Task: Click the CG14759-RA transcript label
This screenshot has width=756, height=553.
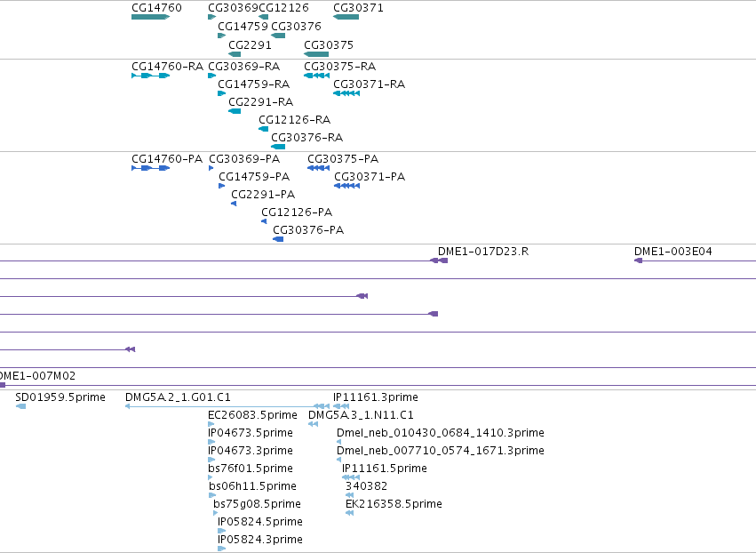Action: coord(253,84)
